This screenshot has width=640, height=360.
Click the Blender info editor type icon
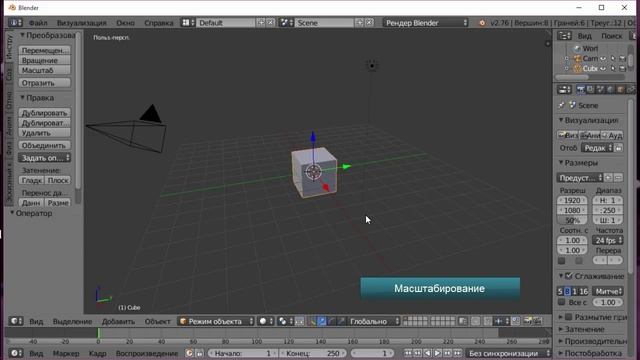click(16, 22)
